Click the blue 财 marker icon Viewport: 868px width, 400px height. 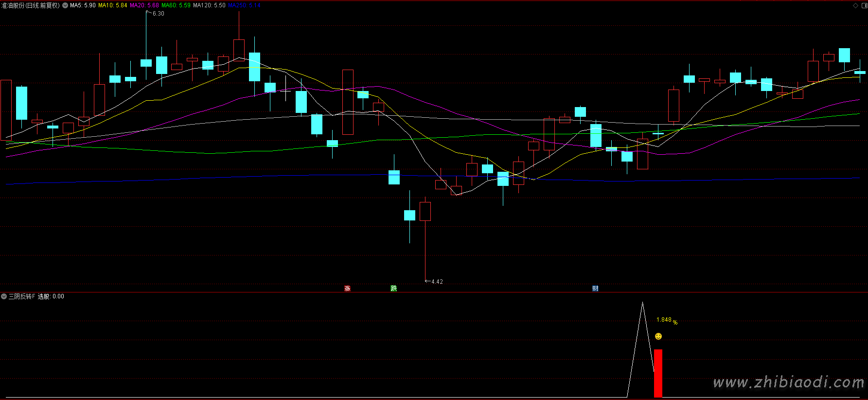coord(595,289)
